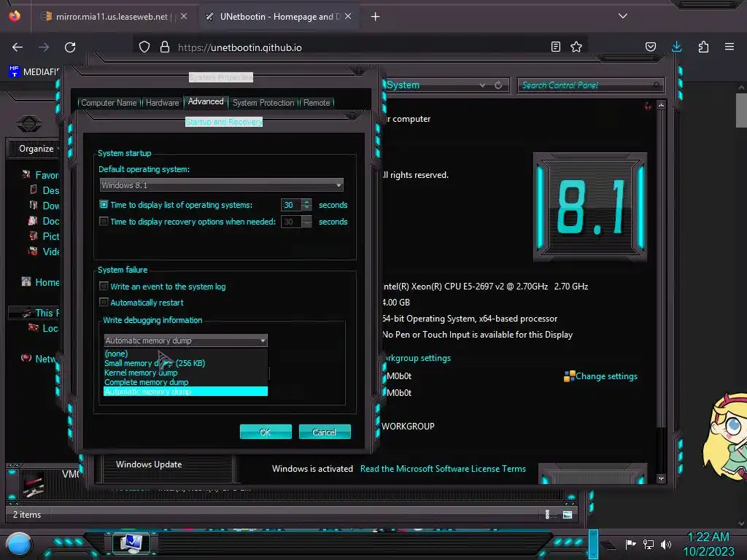Open the Firefox downloads panel
This screenshot has height=560, width=747.
pos(676,47)
